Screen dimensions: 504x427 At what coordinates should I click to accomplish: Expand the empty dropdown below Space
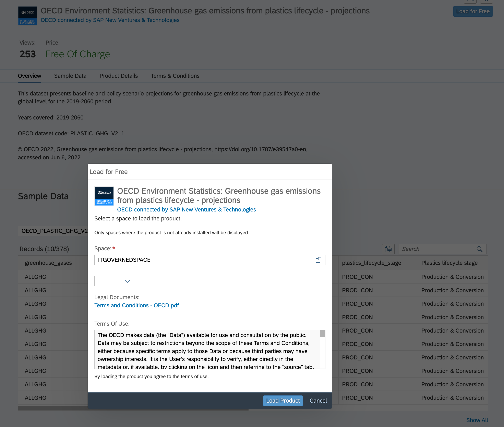pos(114,281)
